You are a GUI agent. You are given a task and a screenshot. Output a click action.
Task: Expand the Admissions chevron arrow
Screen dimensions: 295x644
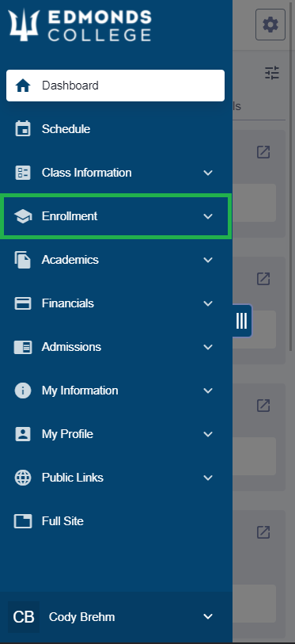[208, 347]
